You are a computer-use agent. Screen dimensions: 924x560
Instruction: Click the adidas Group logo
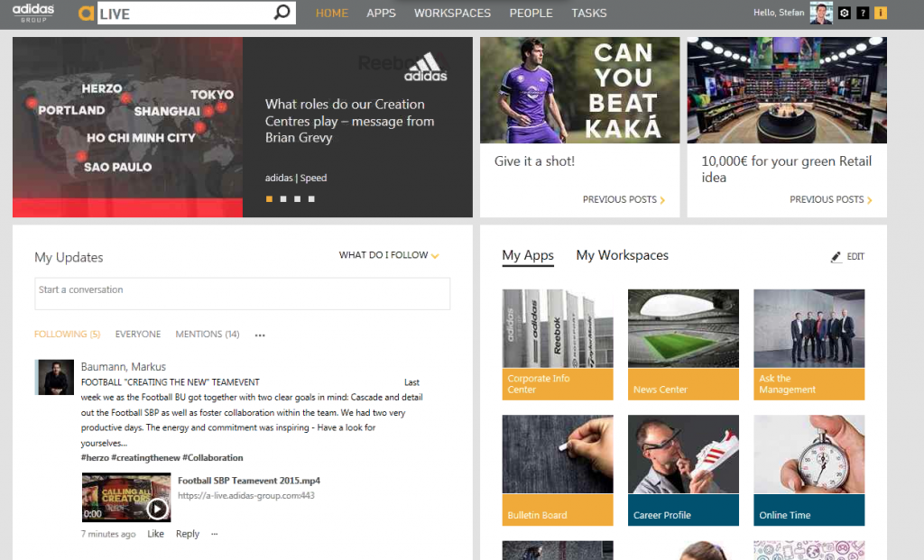click(x=33, y=13)
